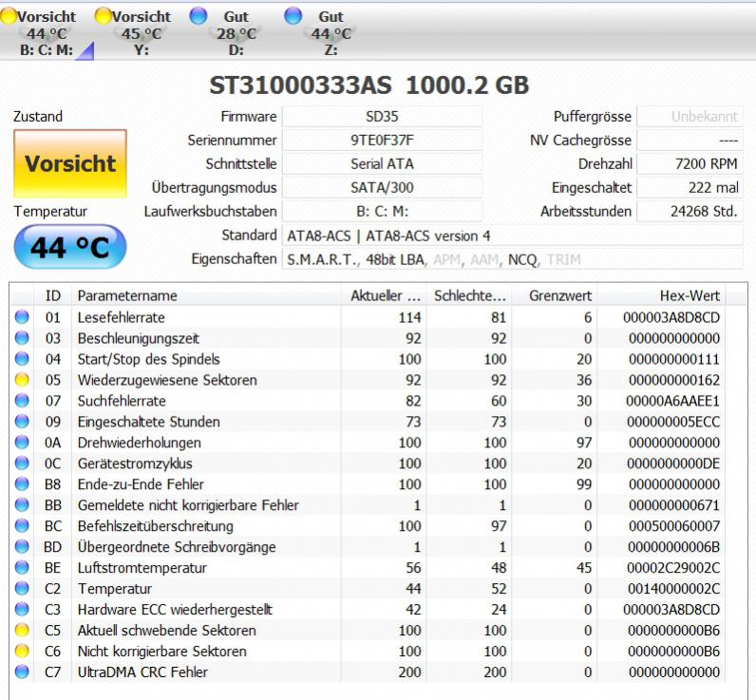Click the 44 °C temperature button

point(70,246)
